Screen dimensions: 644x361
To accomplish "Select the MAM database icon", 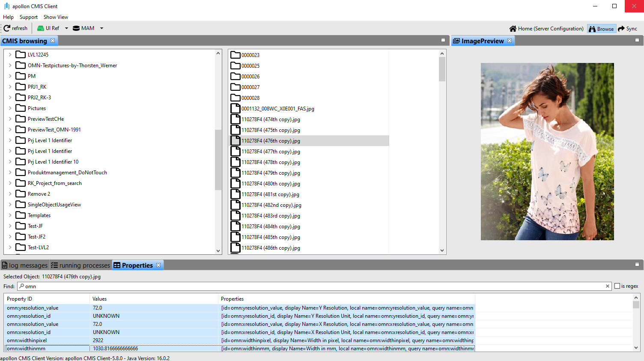I will pyautogui.click(x=75, y=28).
